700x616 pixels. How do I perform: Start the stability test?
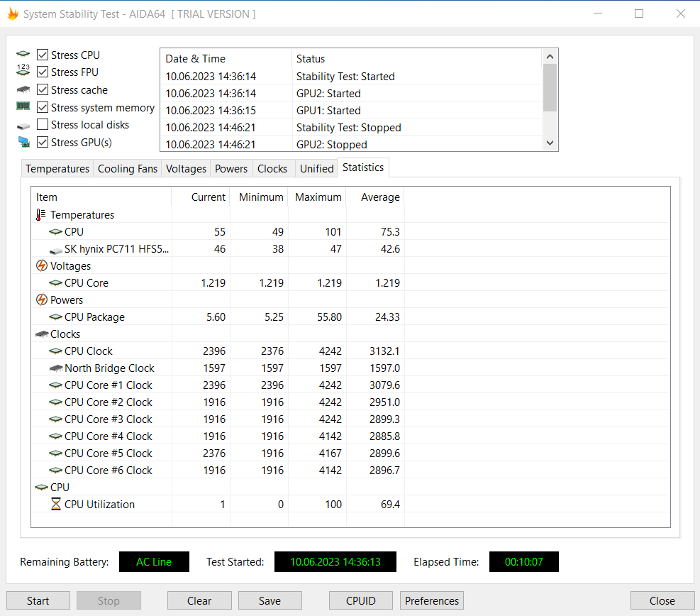[38, 601]
